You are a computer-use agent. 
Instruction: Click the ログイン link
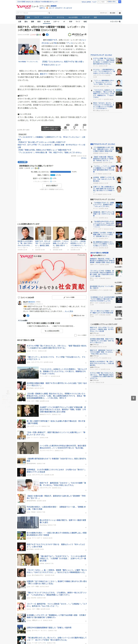click(42, 8)
